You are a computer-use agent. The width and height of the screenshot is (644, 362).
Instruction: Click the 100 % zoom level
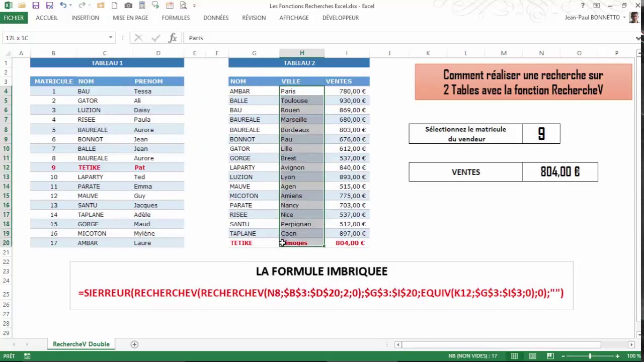point(633,356)
